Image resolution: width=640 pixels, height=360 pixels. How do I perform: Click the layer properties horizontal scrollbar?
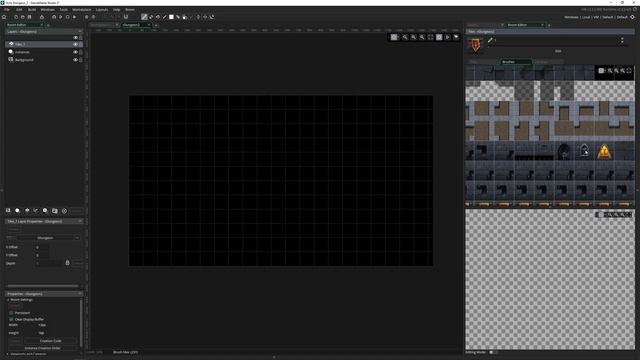(x=43, y=286)
